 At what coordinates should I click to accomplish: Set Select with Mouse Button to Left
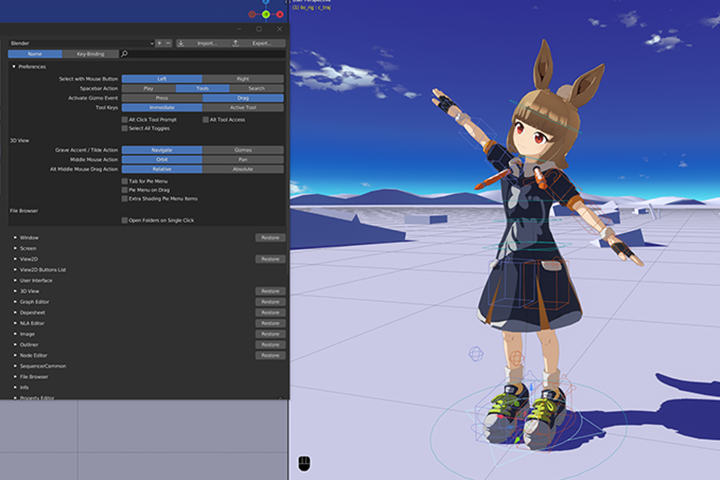pos(162,79)
